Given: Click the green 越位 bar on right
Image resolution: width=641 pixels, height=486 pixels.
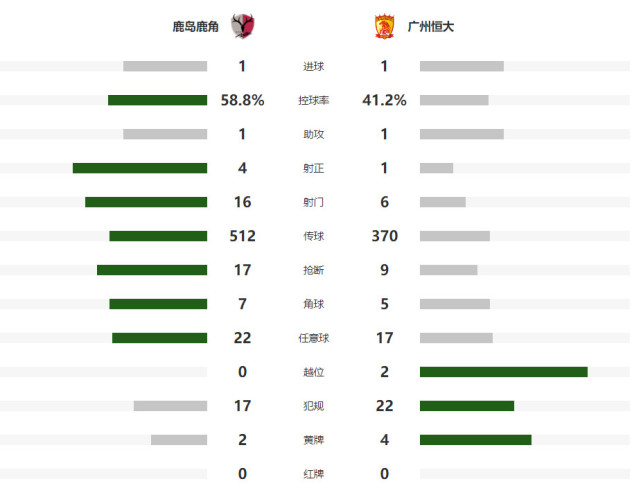Looking at the screenshot, I should [x=504, y=372].
